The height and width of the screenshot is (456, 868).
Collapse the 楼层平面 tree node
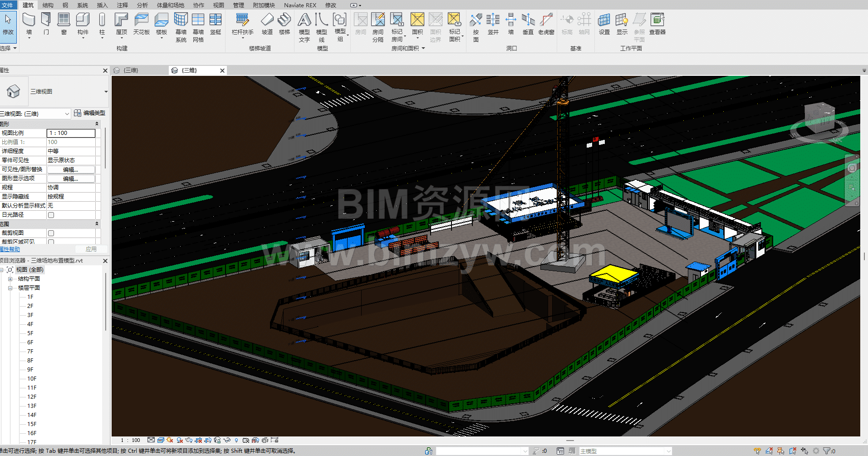pos(10,288)
